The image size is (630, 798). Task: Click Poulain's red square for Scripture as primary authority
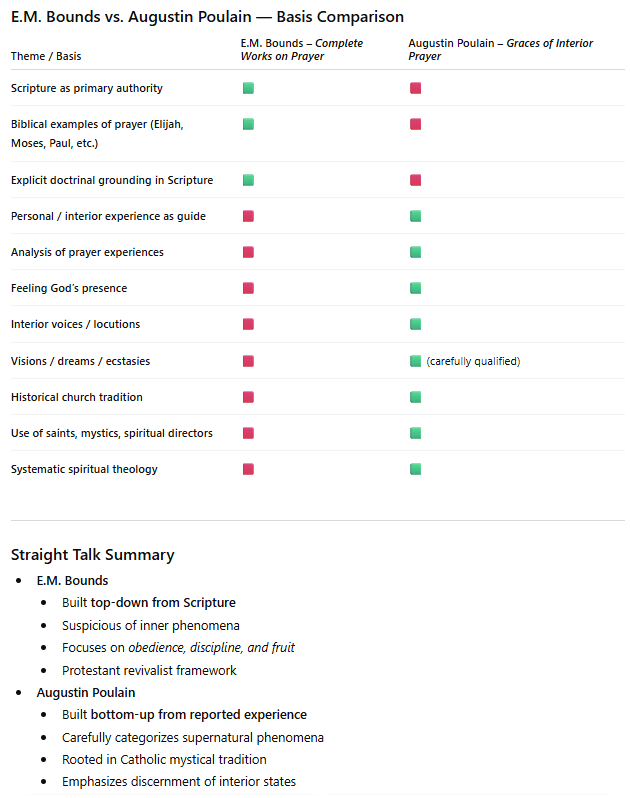[x=415, y=88]
